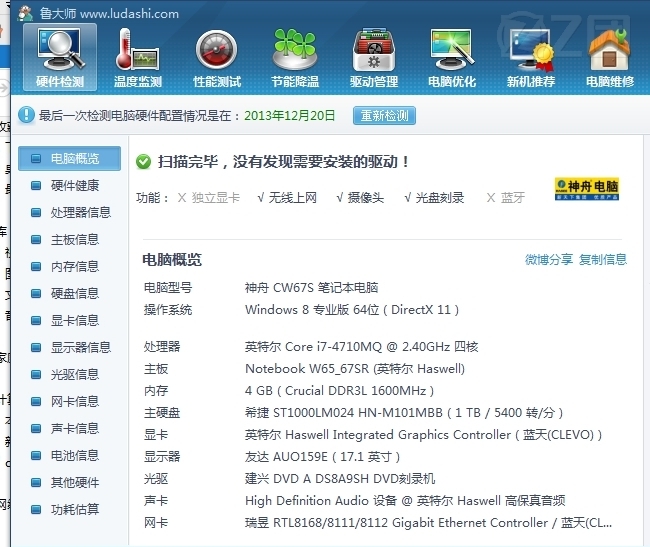This screenshot has width=650, height=547.
Task: Click the 复制信息 link
Action: [603, 259]
